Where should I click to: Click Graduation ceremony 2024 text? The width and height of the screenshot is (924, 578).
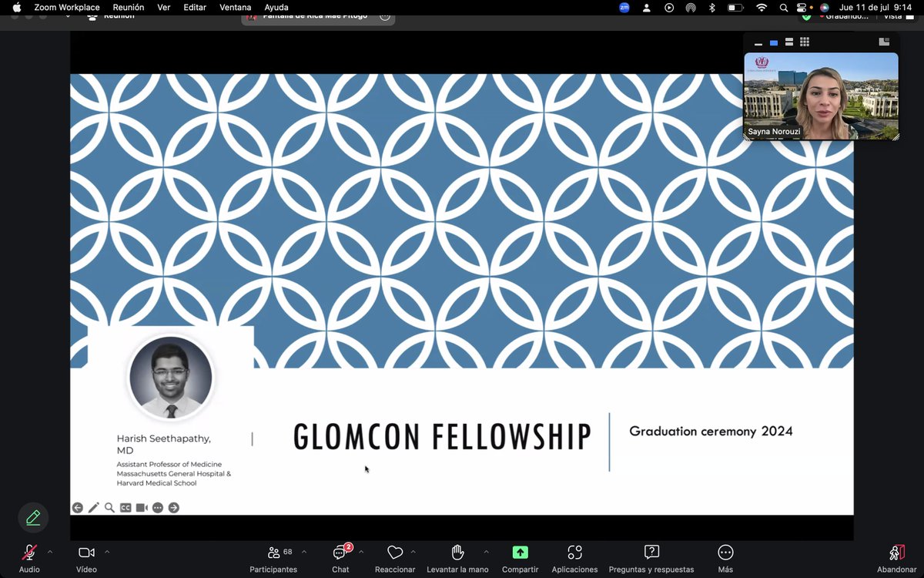click(x=711, y=432)
